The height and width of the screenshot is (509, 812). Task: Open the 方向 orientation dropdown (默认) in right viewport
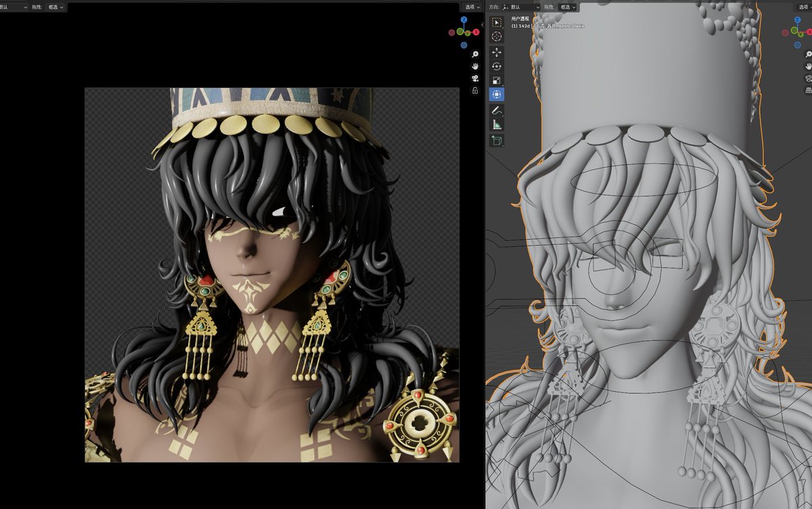click(521, 7)
